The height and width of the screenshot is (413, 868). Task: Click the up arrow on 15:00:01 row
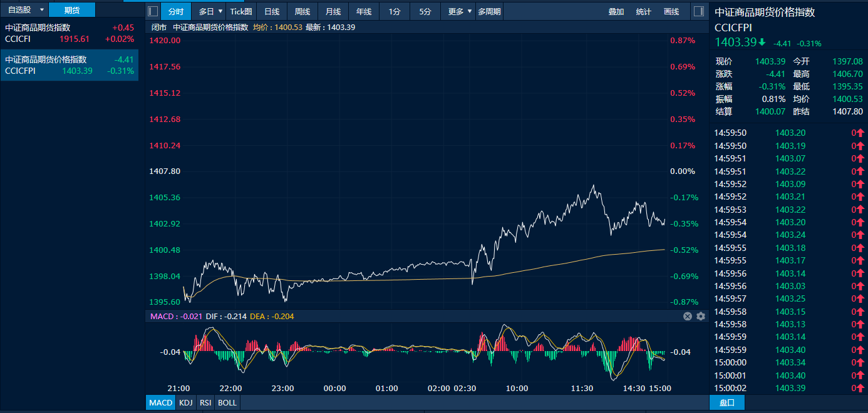click(x=860, y=375)
